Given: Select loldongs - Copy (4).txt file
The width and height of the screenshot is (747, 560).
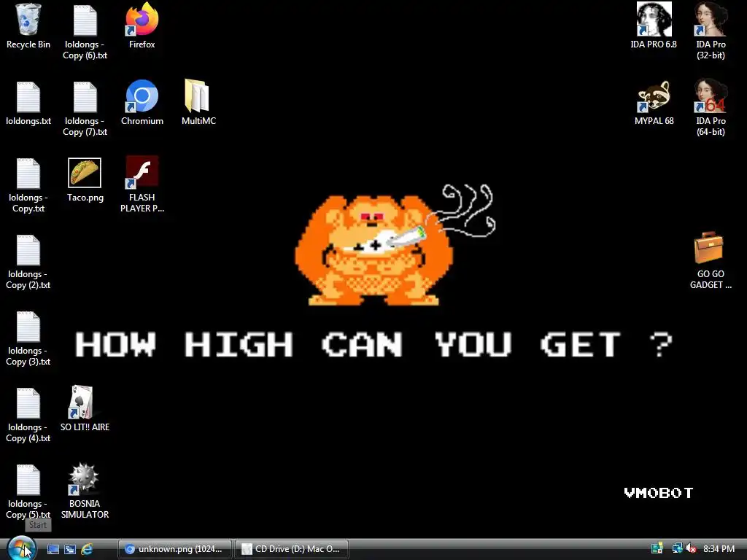Looking at the screenshot, I should [28, 415].
